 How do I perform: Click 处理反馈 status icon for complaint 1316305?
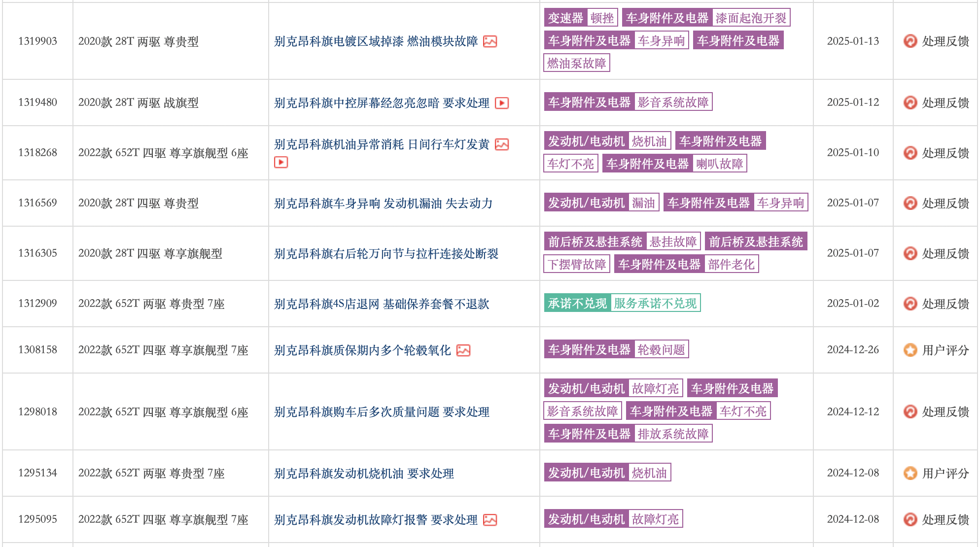coord(910,253)
